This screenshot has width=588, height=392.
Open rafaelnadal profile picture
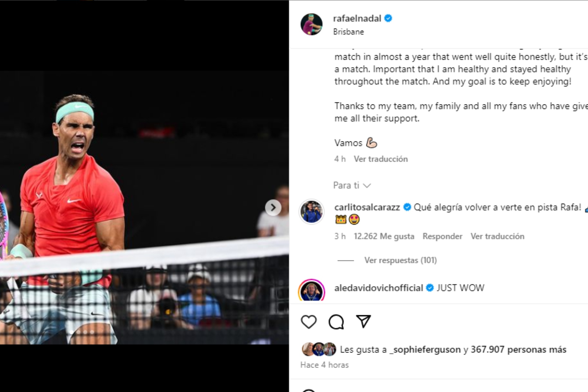pyautogui.click(x=312, y=24)
